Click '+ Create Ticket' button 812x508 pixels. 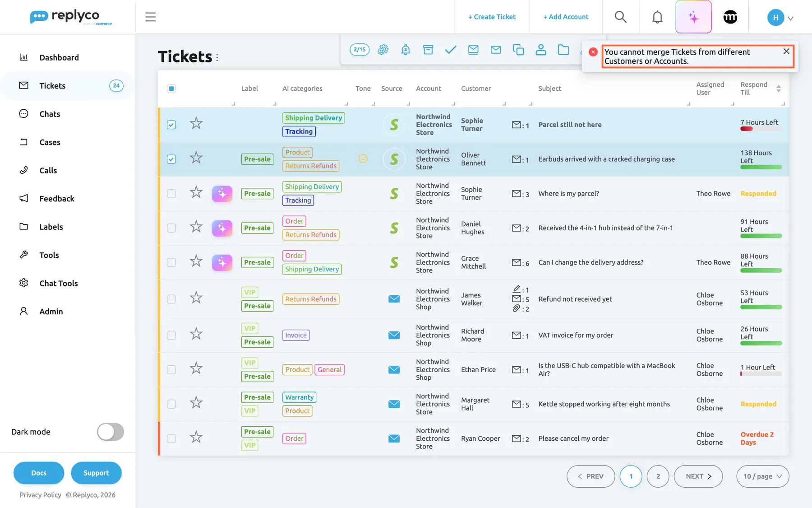tap(492, 17)
